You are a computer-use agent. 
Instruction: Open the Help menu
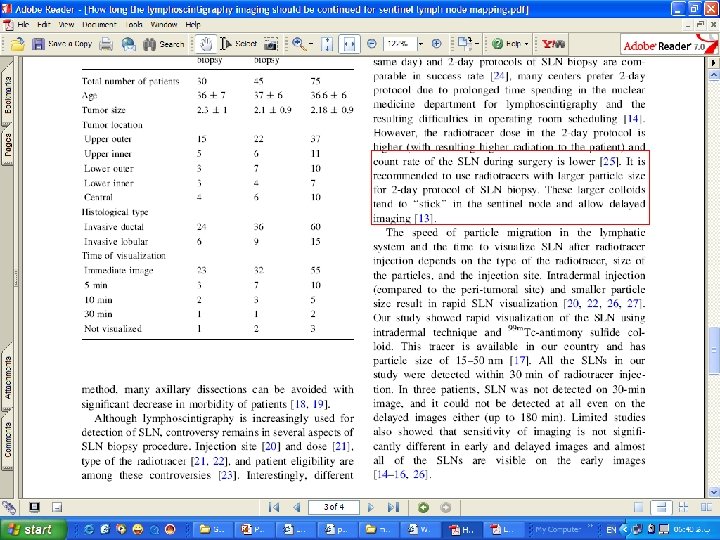tap(193, 25)
